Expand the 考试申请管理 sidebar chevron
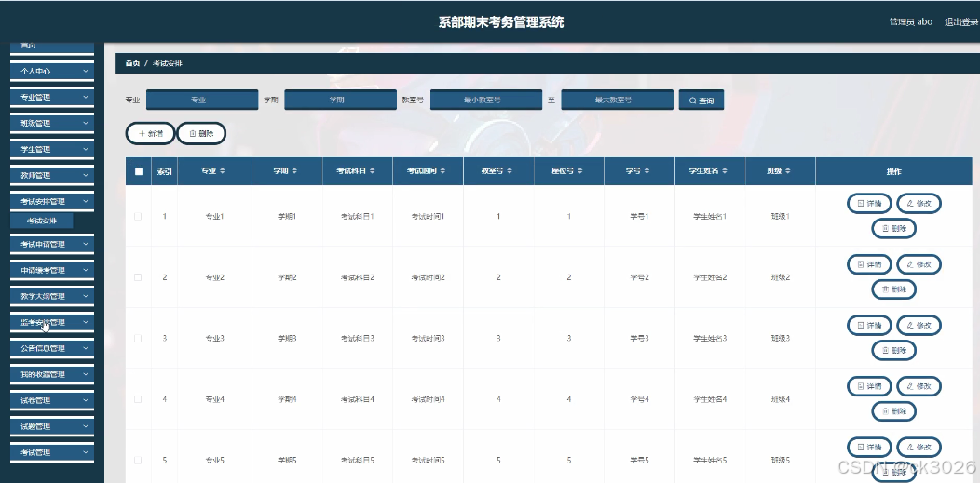The height and width of the screenshot is (483, 980). coord(86,244)
